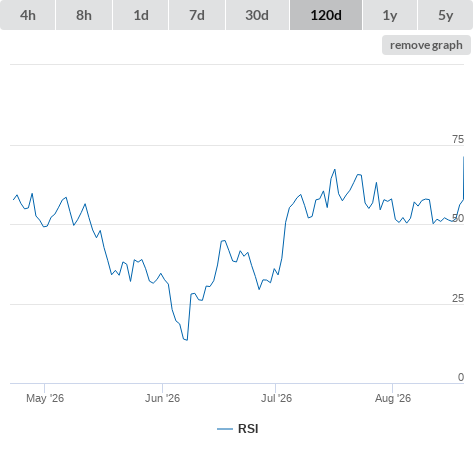Click the remove graph button

426,45
